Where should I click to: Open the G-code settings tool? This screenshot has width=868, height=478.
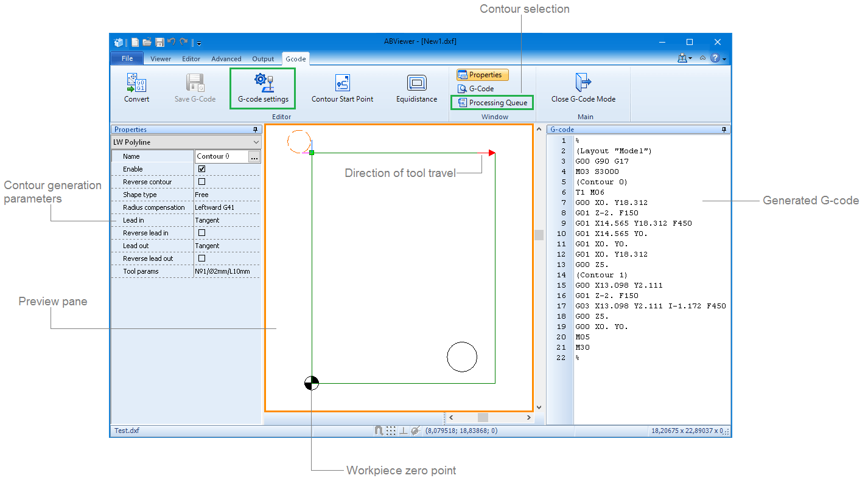click(x=262, y=87)
